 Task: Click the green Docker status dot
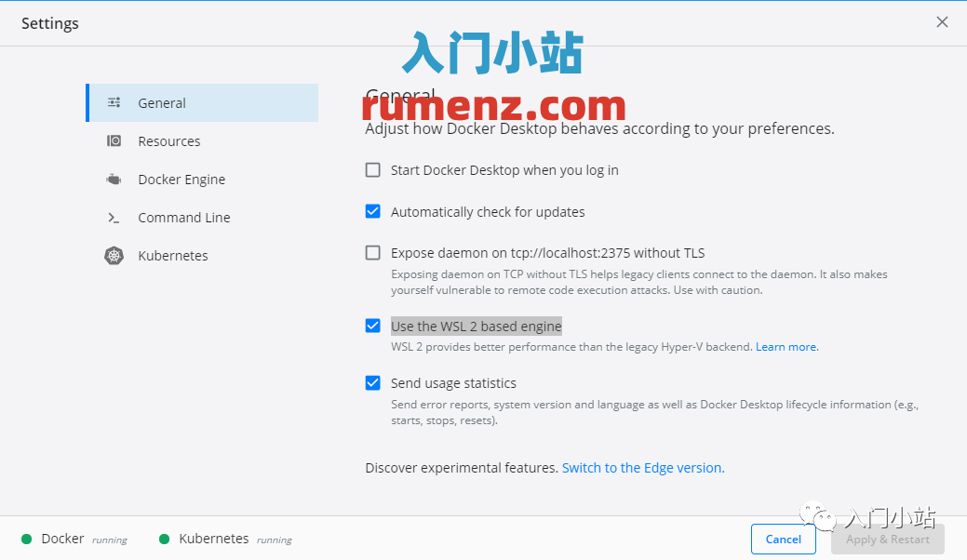(26, 539)
